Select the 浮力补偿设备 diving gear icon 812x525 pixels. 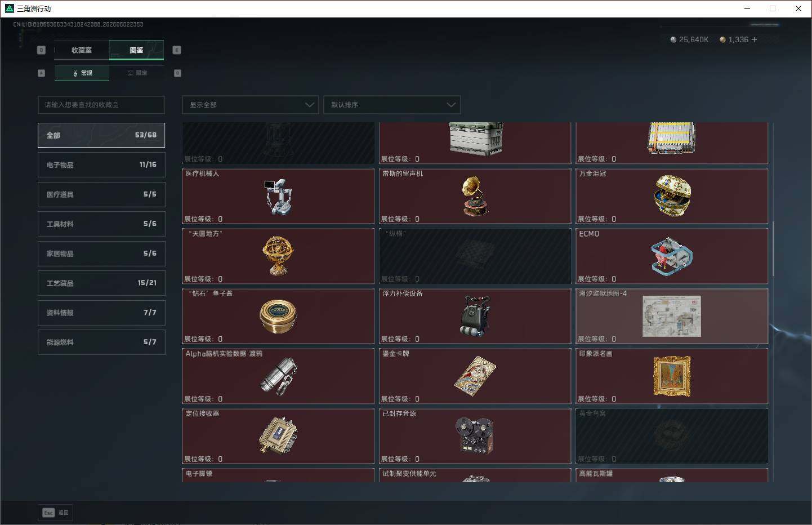coord(475,315)
